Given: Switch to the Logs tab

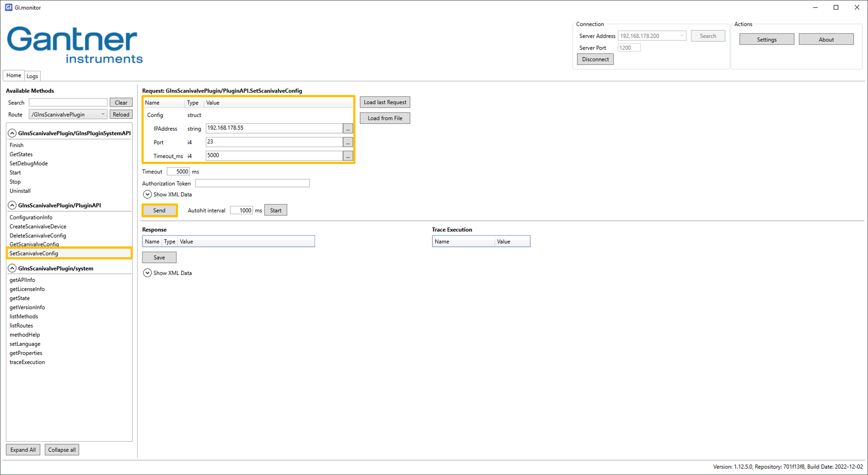Looking at the screenshot, I should [x=32, y=75].
